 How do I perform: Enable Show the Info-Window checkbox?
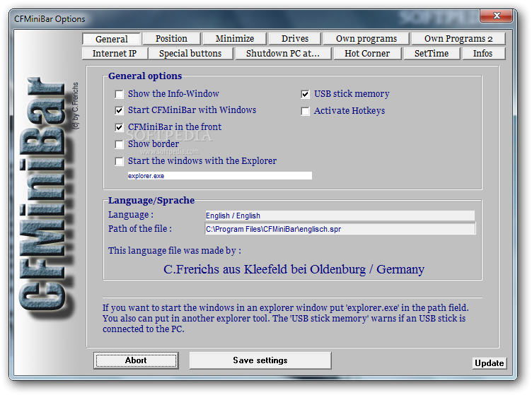coord(119,94)
